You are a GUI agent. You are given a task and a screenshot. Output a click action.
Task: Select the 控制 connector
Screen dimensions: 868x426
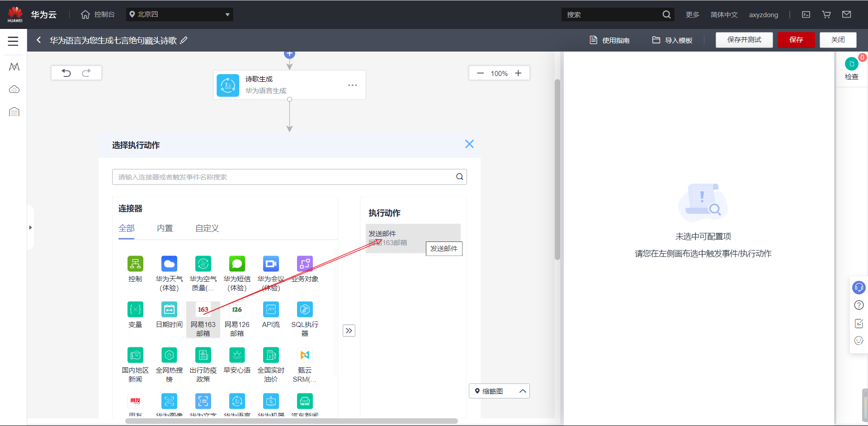tap(135, 270)
